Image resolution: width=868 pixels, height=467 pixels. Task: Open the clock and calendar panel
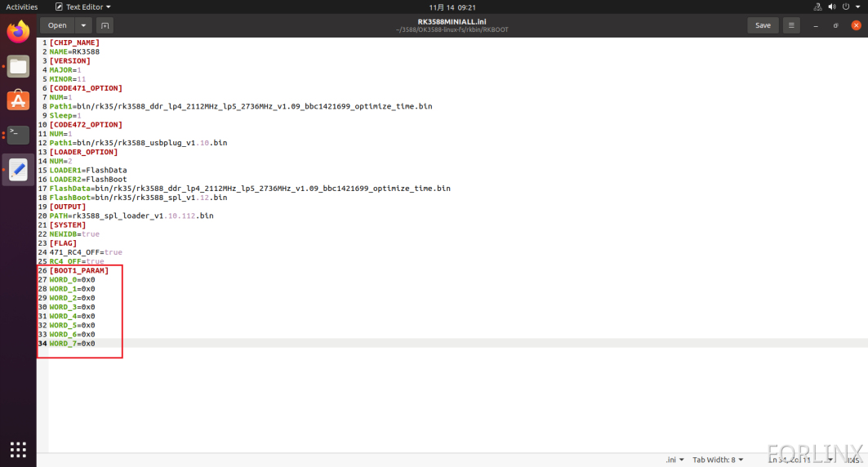(452, 7)
